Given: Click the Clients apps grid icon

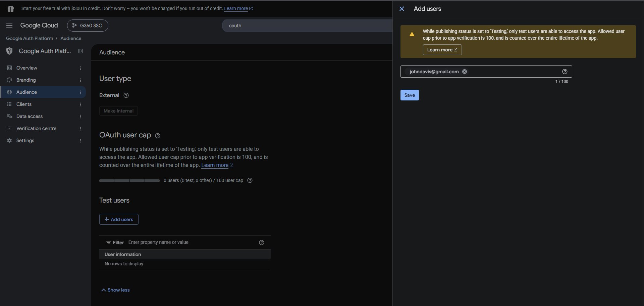Looking at the screenshot, I should click(x=9, y=104).
